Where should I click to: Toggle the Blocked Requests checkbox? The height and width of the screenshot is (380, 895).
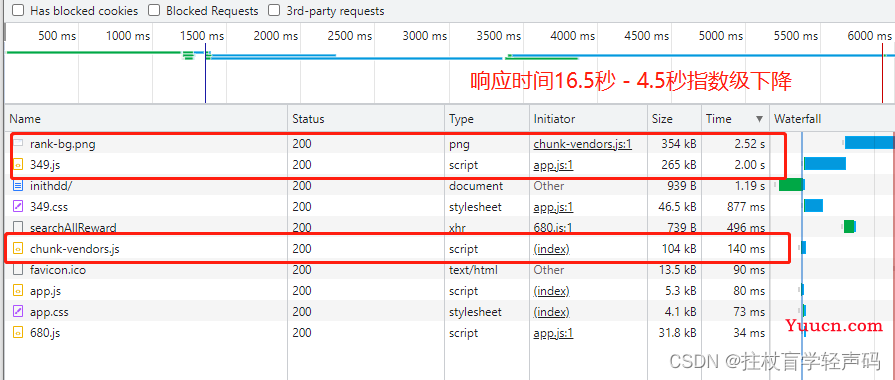tap(154, 10)
